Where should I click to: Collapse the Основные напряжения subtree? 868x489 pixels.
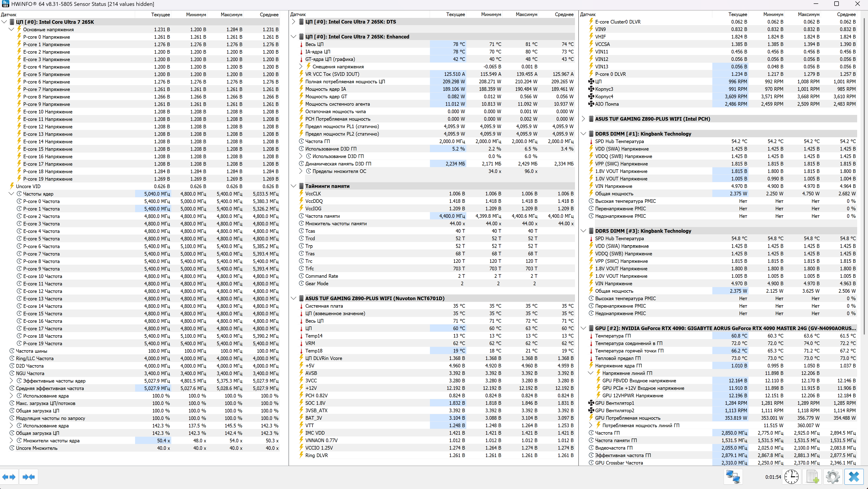[11, 29]
